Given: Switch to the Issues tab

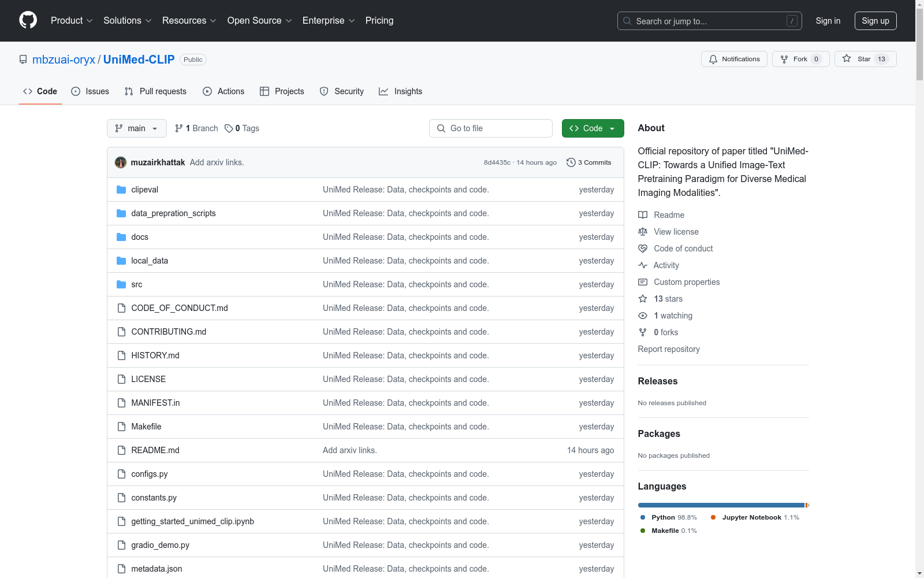Looking at the screenshot, I should pyautogui.click(x=90, y=91).
